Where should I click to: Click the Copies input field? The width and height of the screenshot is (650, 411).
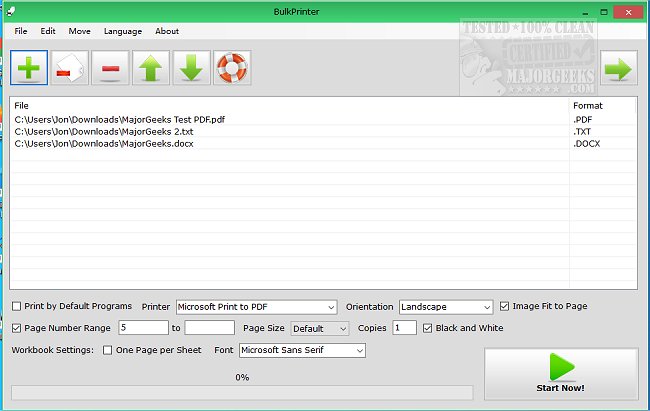click(405, 328)
